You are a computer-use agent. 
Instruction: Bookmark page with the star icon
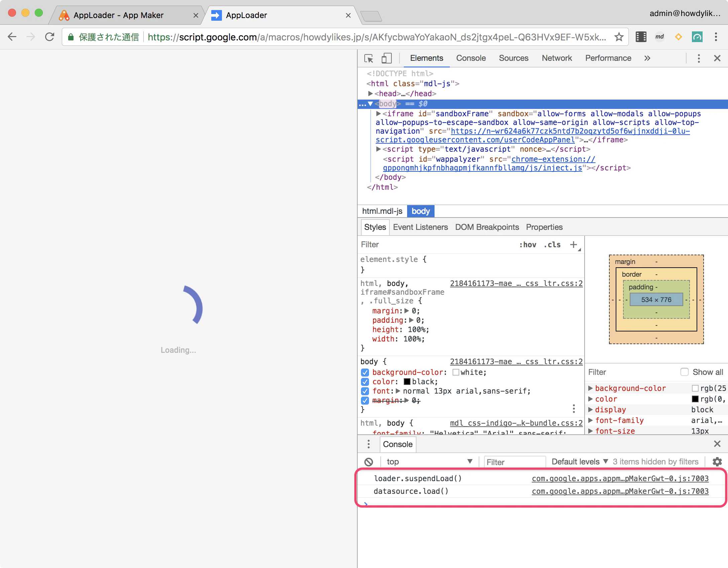619,37
